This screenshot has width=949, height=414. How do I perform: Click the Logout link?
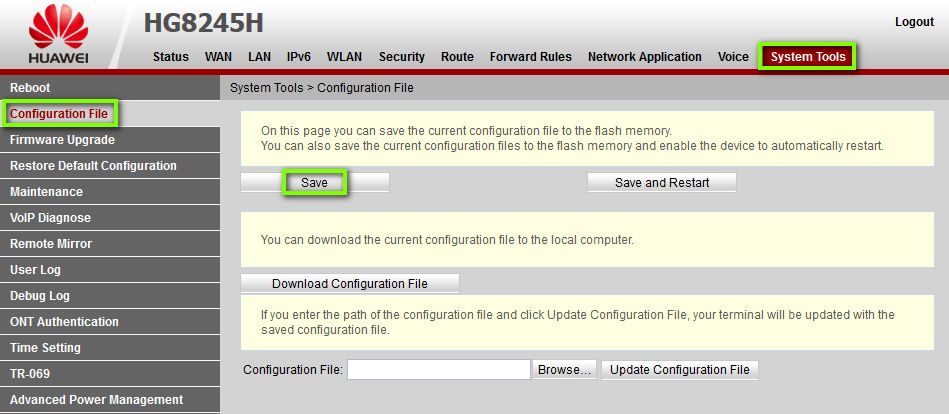pyautogui.click(x=914, y=22)
